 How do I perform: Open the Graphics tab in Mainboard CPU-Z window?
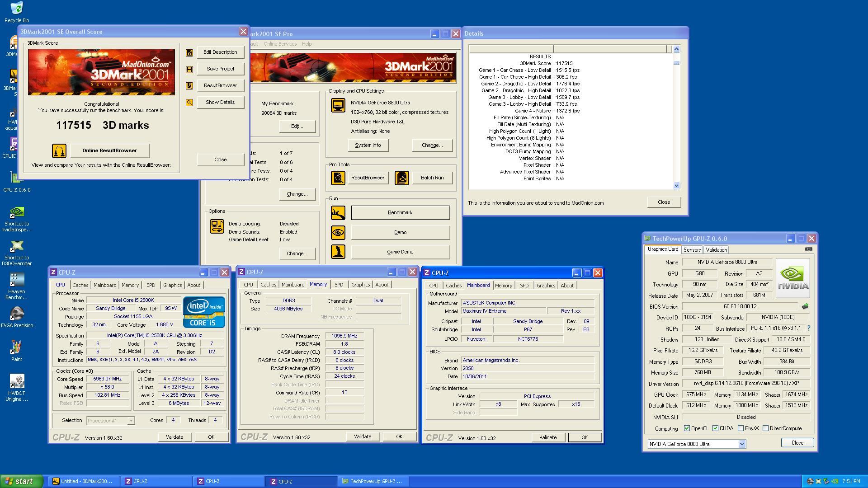click(x=546, y=286)
